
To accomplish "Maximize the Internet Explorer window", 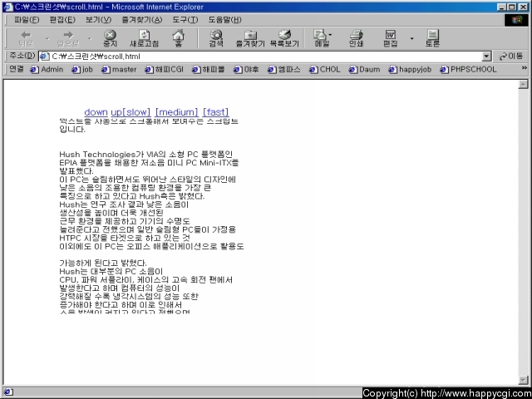I will [x=512, y=7].
